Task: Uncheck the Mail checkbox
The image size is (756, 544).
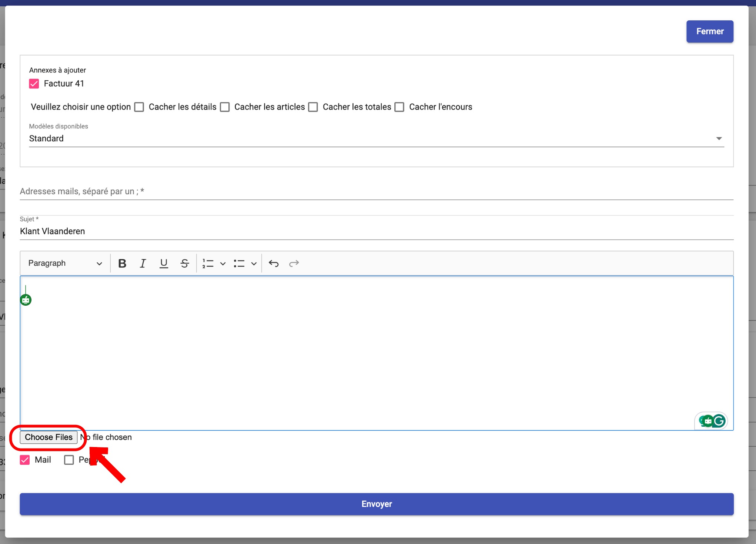Action: tap(25, 460)
